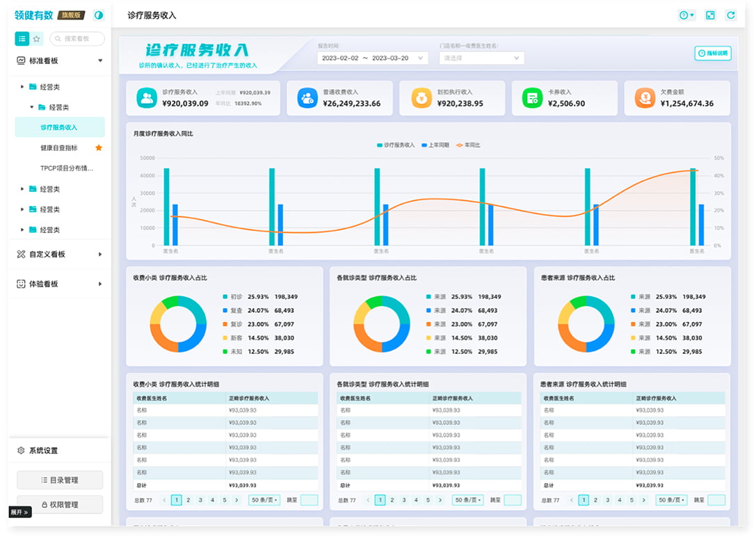
Task: Select the list view icon in sidebar
Action: tap(22, 39)
